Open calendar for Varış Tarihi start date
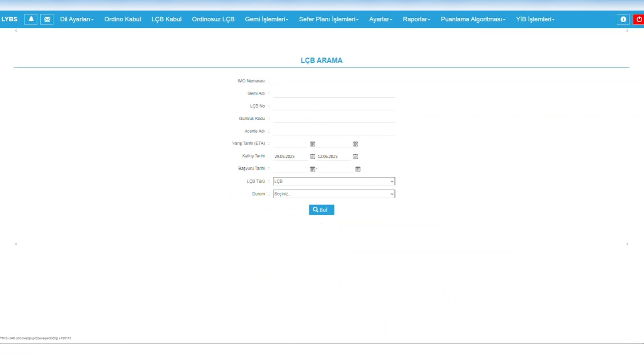This screenshot has height=354, width=644. pyautogui.click(x=312, y=144)
